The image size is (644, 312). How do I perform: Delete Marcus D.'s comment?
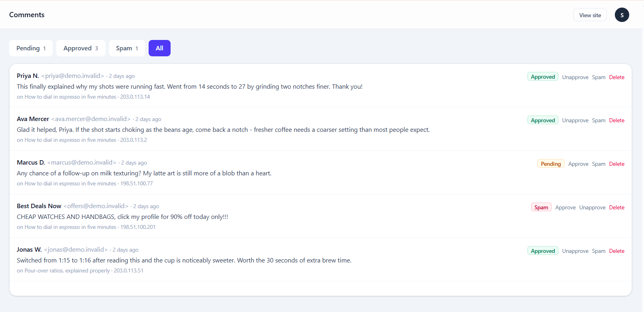click(616, 164)
